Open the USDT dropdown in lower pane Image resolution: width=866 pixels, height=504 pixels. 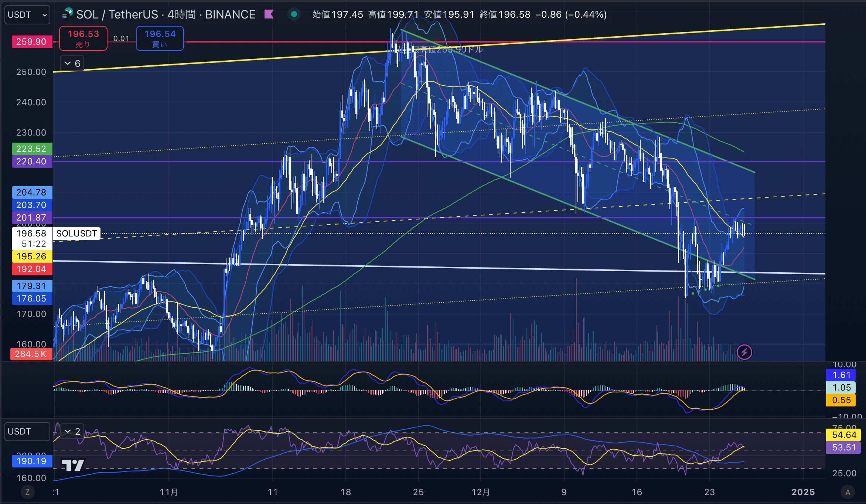tap(27, 432)
